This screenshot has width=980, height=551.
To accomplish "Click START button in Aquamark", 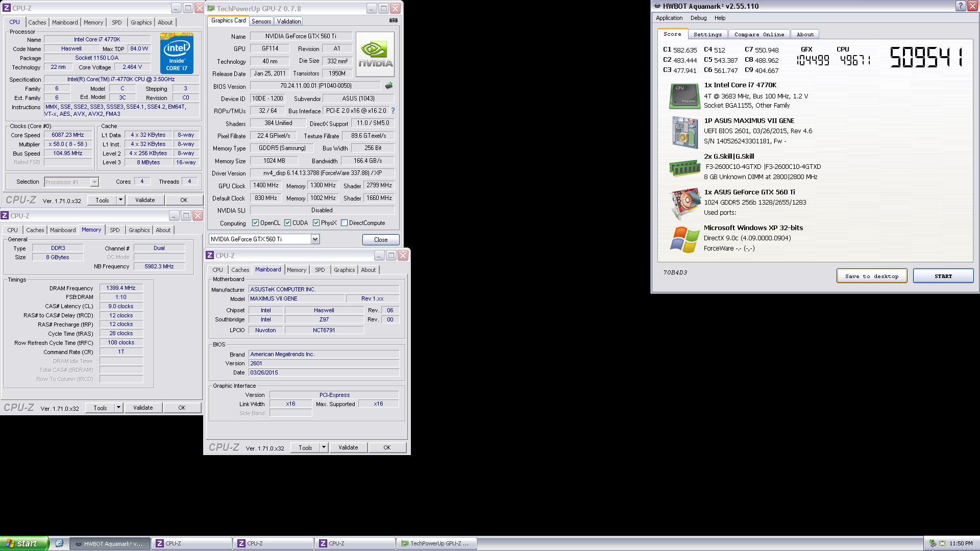I will 943,276.
